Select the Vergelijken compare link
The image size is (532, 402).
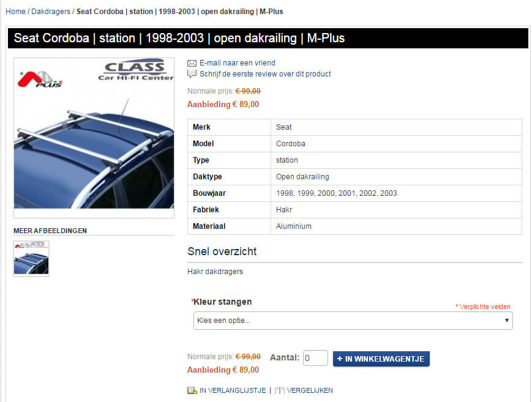pyautogui.click(x=310, y=390)
